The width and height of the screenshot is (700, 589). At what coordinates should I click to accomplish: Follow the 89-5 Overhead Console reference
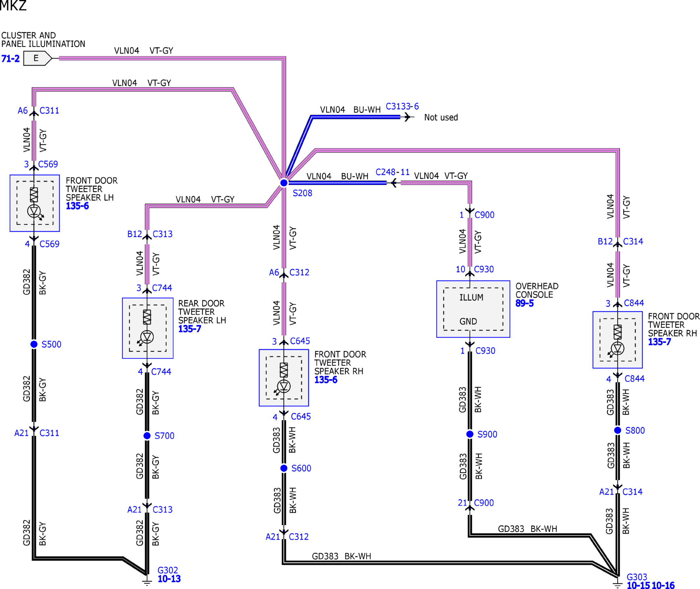[x=525, y=303]
